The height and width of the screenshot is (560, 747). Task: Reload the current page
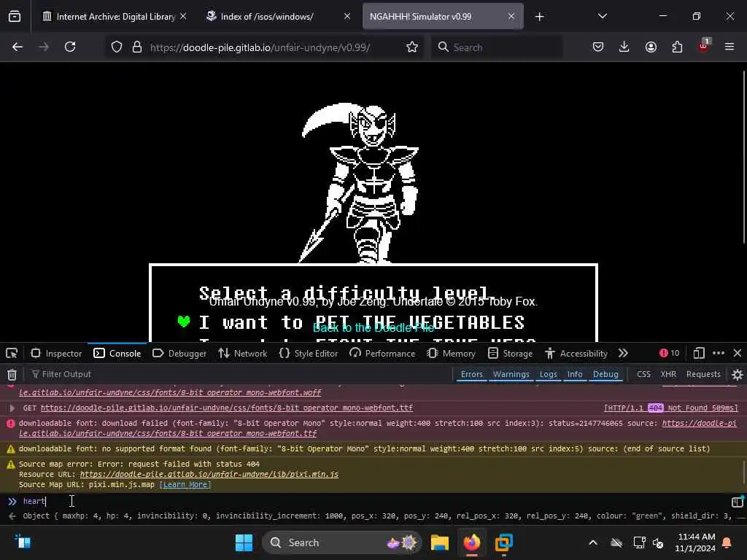click(70, 47)
